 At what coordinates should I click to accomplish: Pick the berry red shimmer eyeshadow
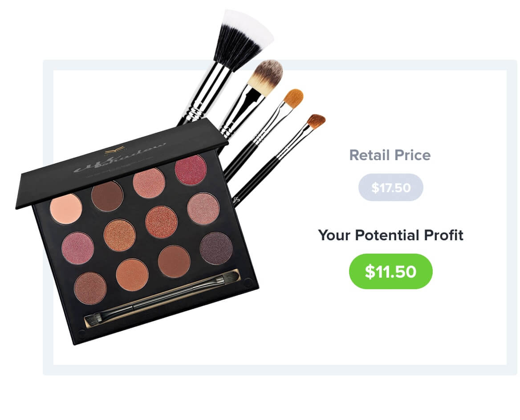point(191,170)
